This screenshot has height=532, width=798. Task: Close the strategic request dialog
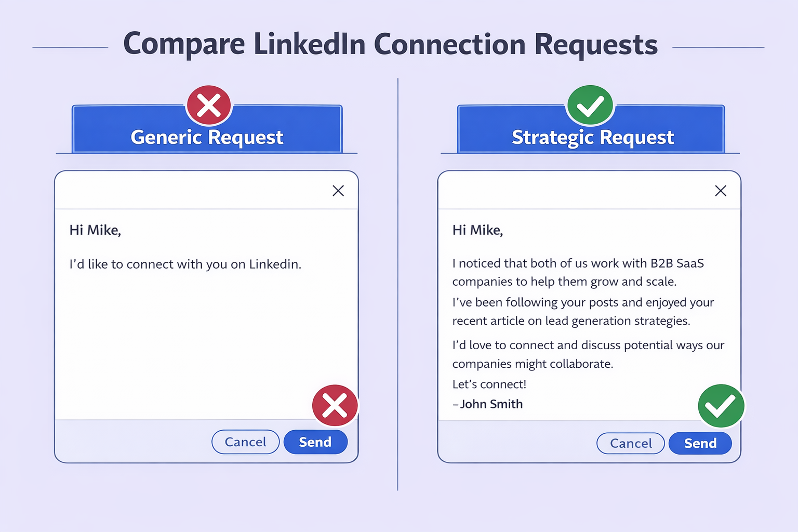click(x=721, y=191)
